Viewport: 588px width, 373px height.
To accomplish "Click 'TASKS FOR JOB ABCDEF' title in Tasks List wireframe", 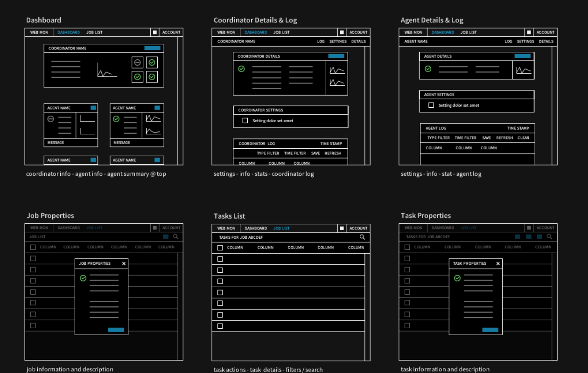I will coord(241,238).
